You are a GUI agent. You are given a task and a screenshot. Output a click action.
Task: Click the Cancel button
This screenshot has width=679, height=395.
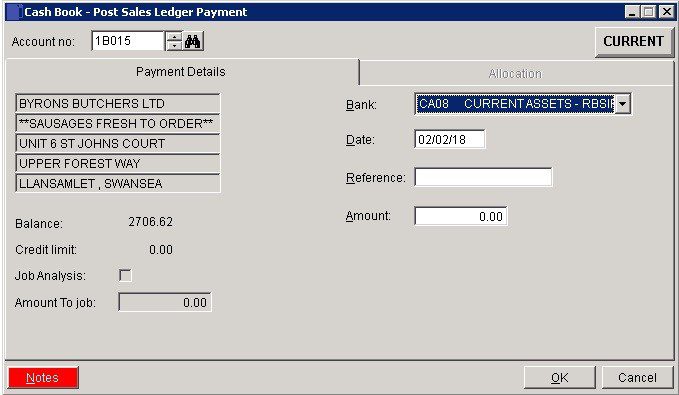click(637, 378)
